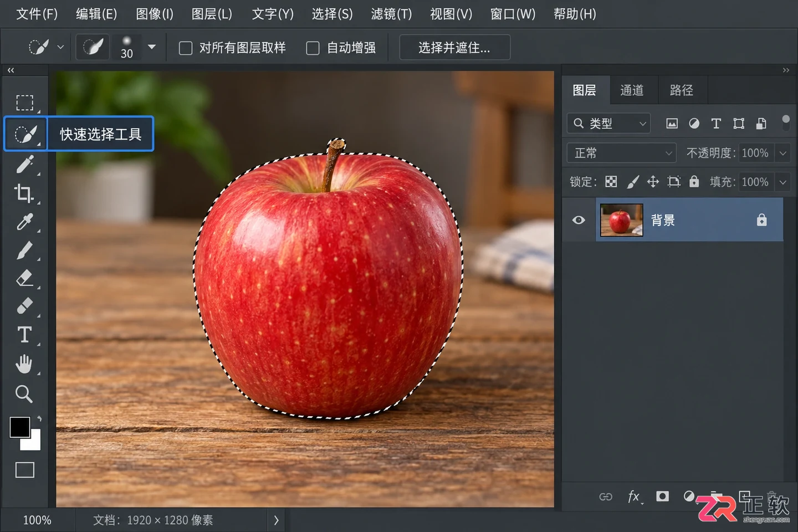
Task: Click the link layers icon
Action: click(606, 497)
